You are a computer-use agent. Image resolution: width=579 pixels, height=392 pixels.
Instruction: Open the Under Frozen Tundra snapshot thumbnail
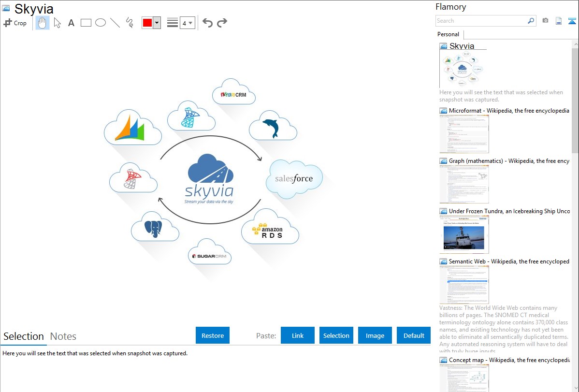(x=464, y=234)
